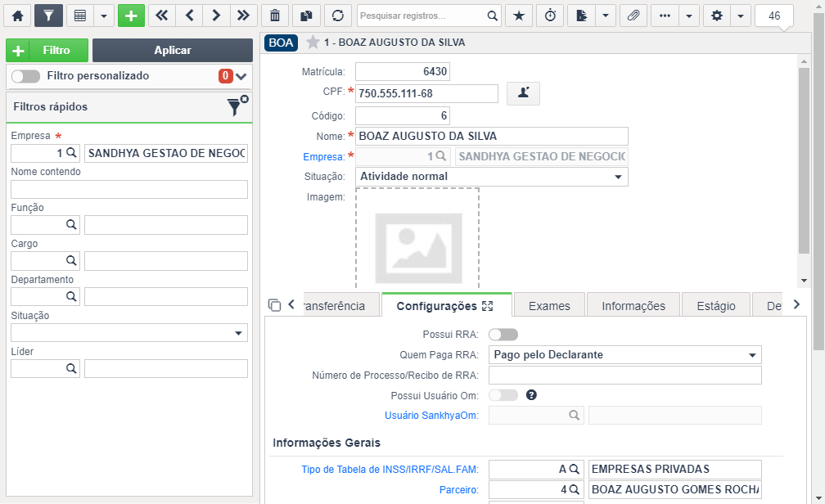Toggle the Possui RRA switch
825x504 pixels.
[503, 335]
